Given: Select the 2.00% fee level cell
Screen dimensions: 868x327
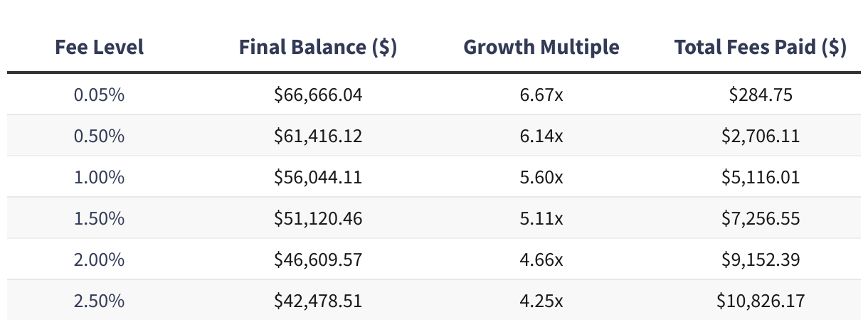Looking at the screenshot, I should coord(99,259).
